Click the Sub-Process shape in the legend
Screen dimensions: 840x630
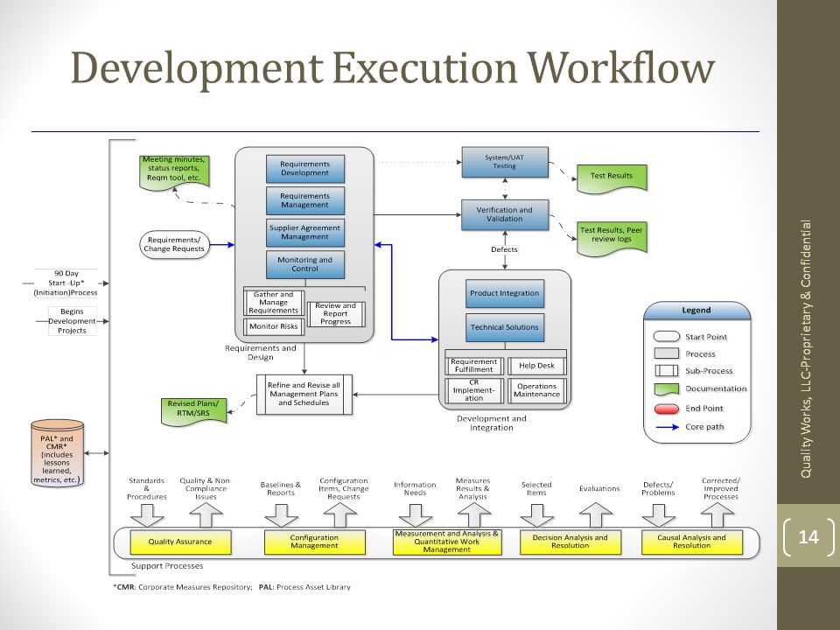(x=667, y=371)
